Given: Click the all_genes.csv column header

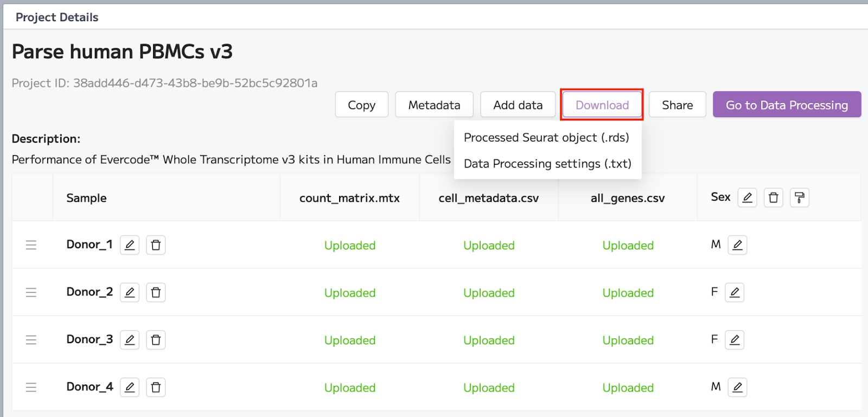Looking at the screenshot, I should pyautogui.click(x=628, y=198).
